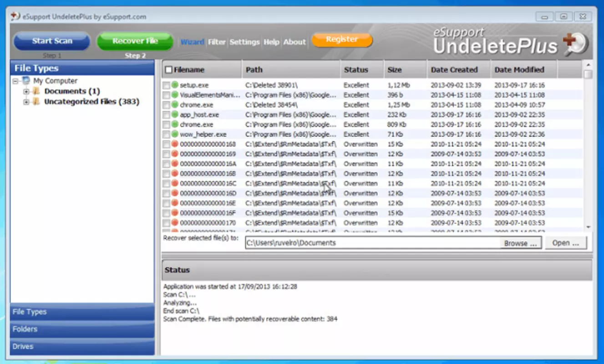Screen dimensions: 604x364
Task: Switch to the Drives panel tab
Action: pos(82,346)
